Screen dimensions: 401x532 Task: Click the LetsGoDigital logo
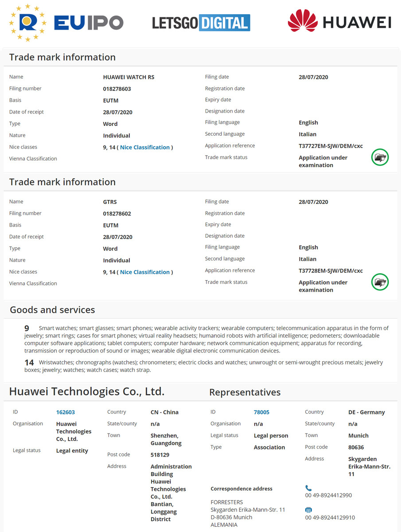(201, 23)
